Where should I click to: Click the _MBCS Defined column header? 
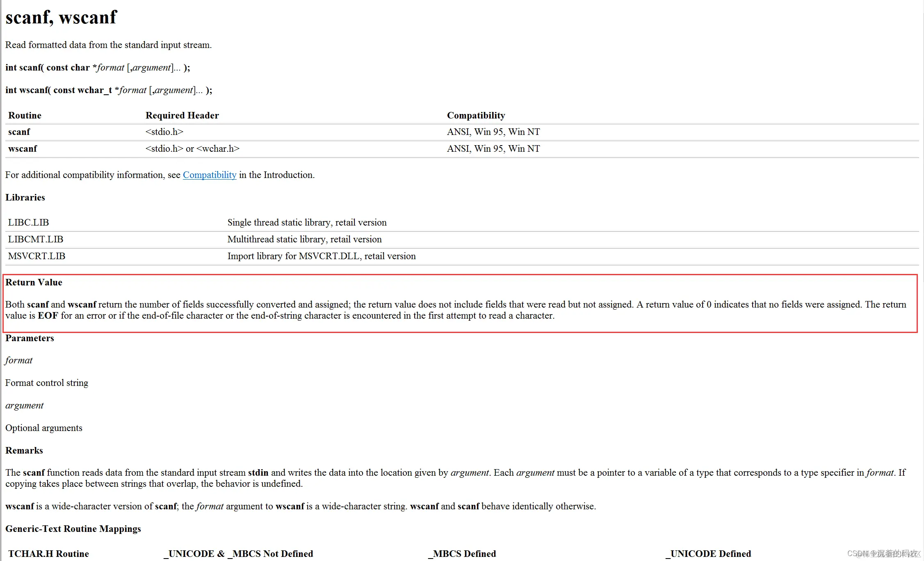point(462,554)
